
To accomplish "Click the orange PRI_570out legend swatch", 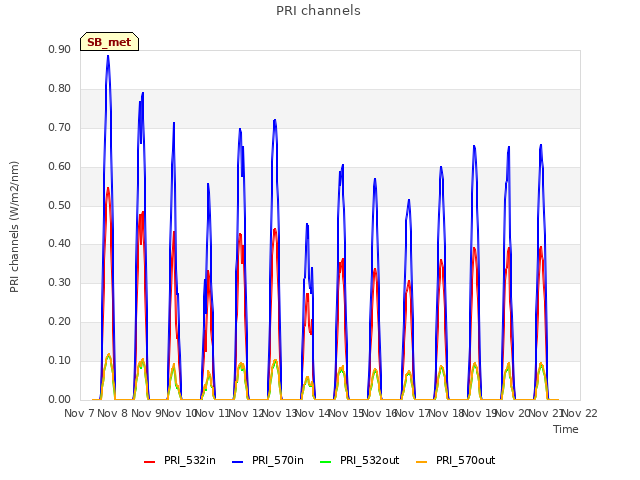I will click(422, 462).
